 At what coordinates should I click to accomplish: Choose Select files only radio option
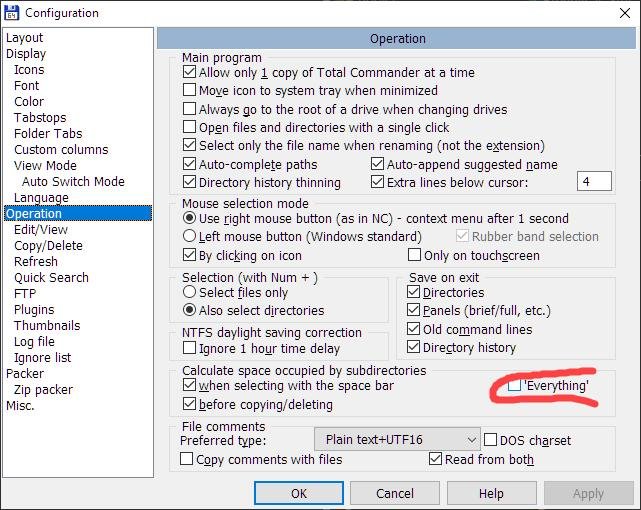pos(190,293)
